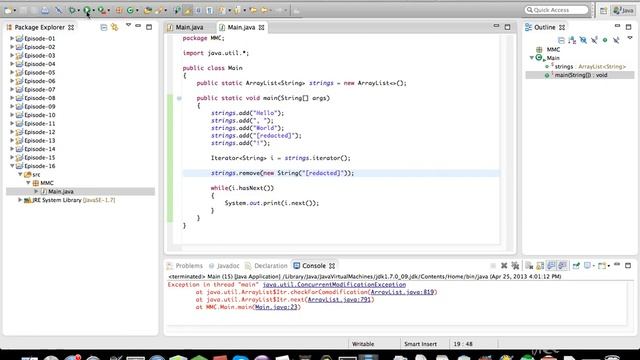Click the Pin Console icon

[576, 266]
